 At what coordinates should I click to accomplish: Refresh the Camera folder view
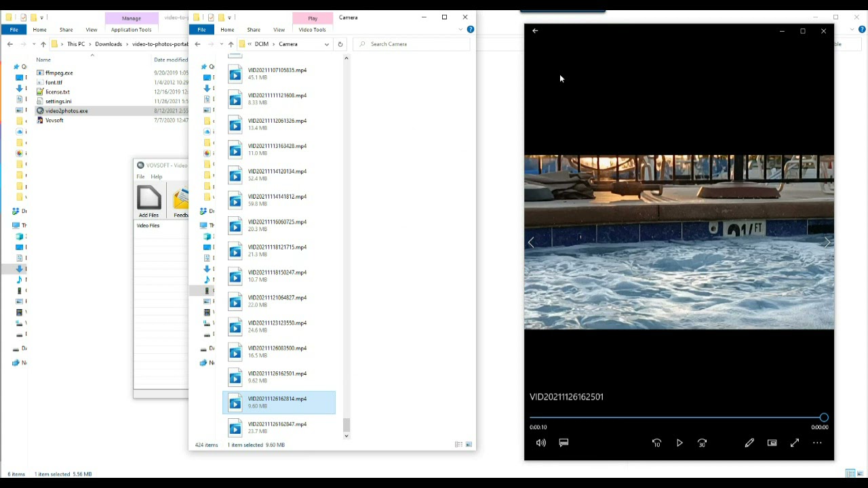click(x=340, y=44)
